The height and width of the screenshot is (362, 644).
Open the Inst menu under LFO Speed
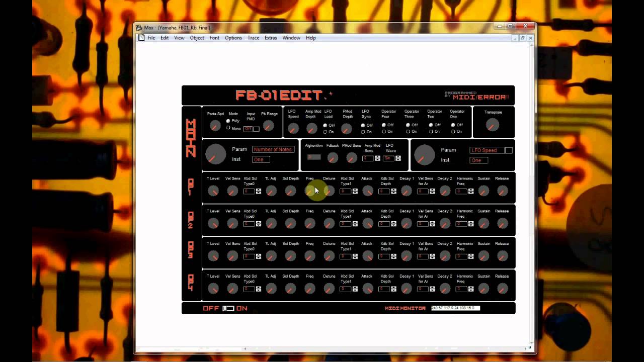click(478, 160)
